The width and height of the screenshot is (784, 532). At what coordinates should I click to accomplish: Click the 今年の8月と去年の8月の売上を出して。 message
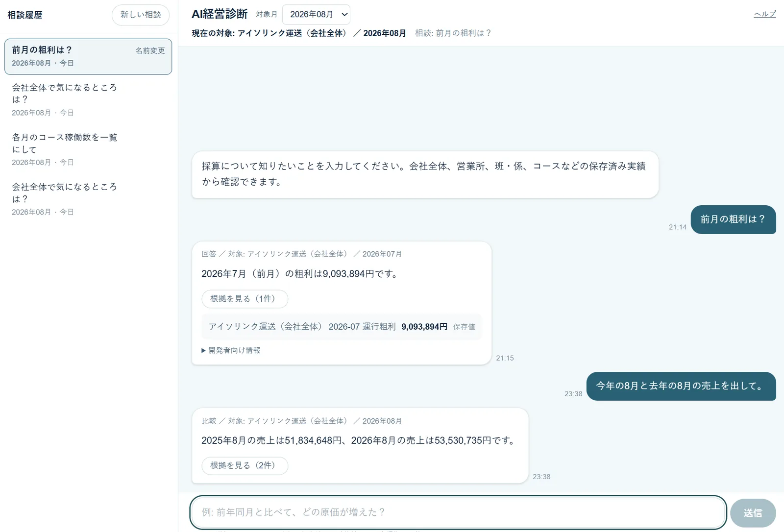[x=681, y=386]
